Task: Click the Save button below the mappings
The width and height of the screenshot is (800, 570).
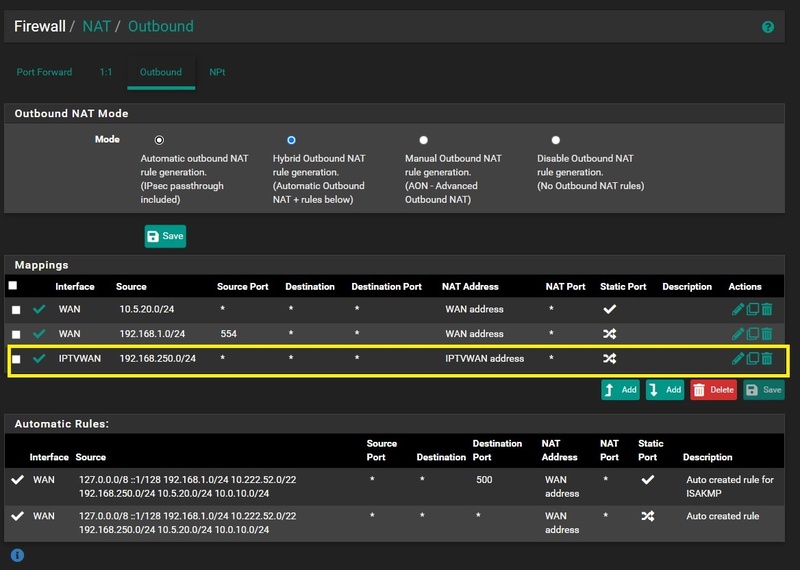Action: point(764,390)
